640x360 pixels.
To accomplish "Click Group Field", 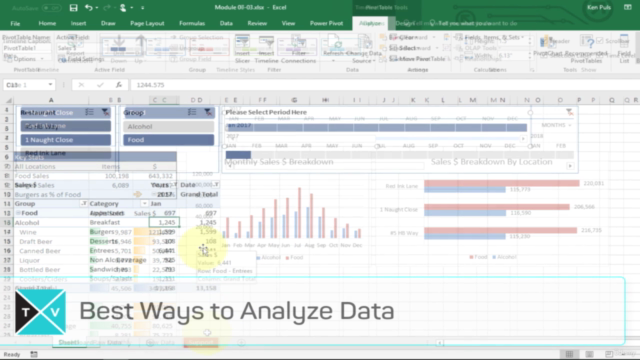I will point(191,59).
